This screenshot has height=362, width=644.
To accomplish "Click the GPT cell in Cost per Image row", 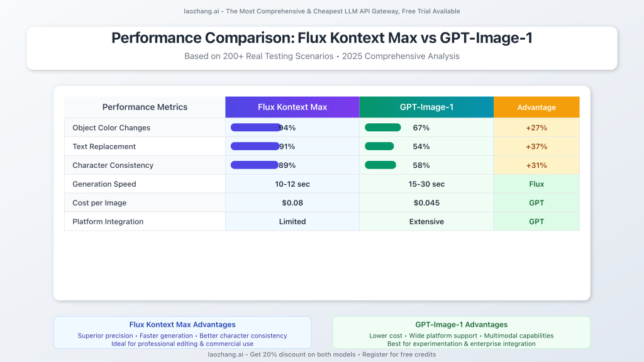I will [536, 203].
